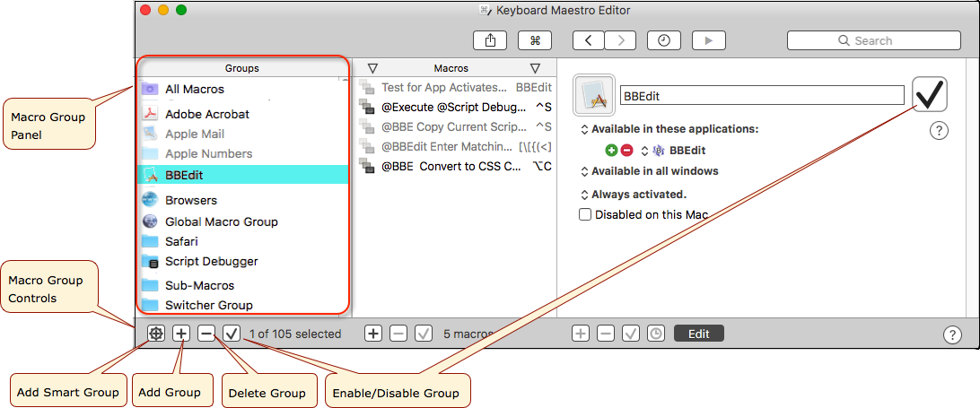980x408 pixels.
Task: Add a new macro with plus
Action: pyautogui.click(x=373, y=334)
